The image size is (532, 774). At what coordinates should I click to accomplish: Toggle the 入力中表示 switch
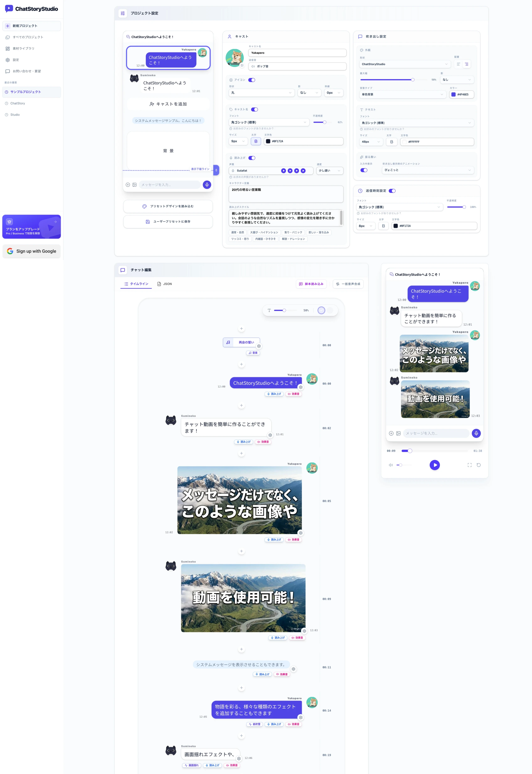pos(364,170)
